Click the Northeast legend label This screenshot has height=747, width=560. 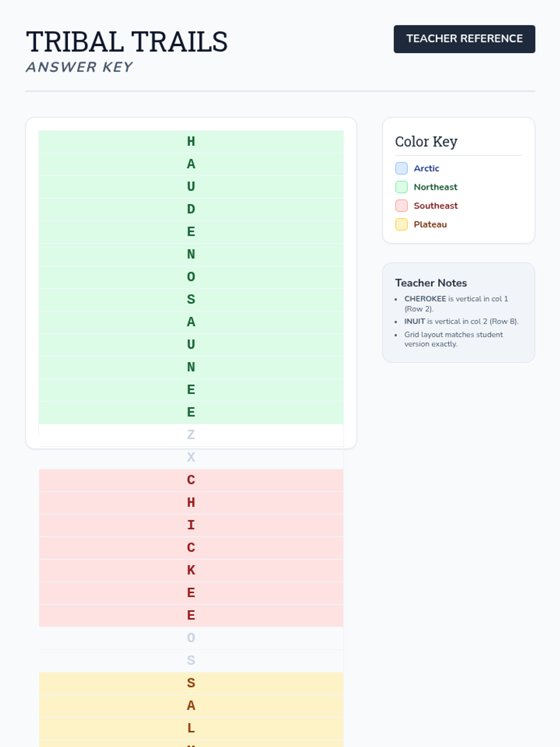[435, 187]
